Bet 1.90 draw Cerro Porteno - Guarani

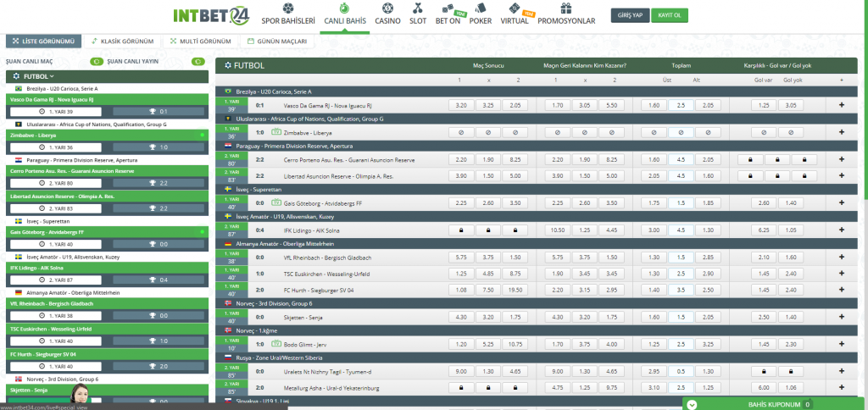tap(488, 160)
